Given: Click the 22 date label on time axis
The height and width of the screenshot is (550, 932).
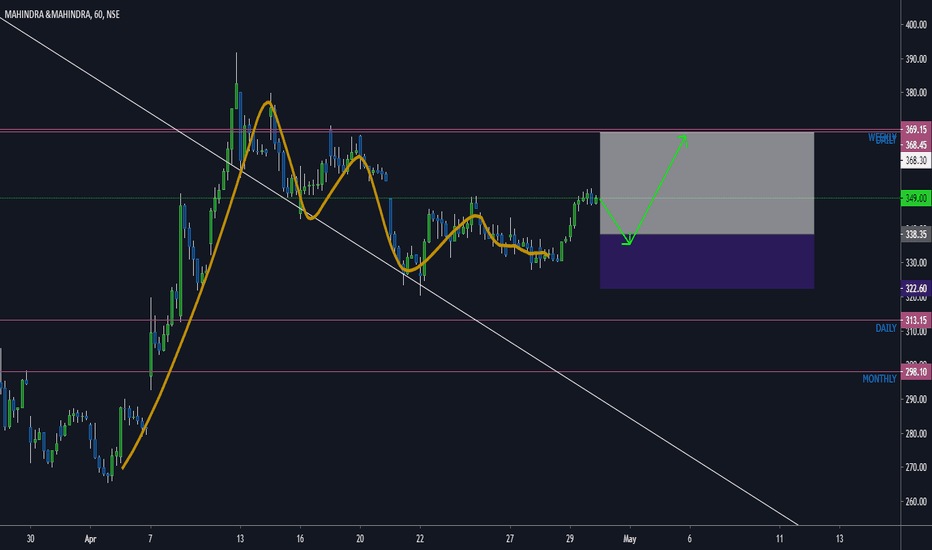Looking at the screenshot, I should (x=420, y=539).
